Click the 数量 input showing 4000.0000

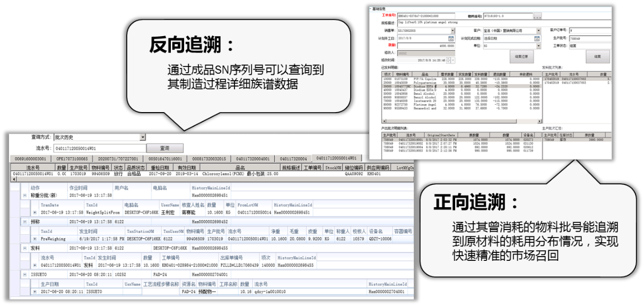[427, 46]
